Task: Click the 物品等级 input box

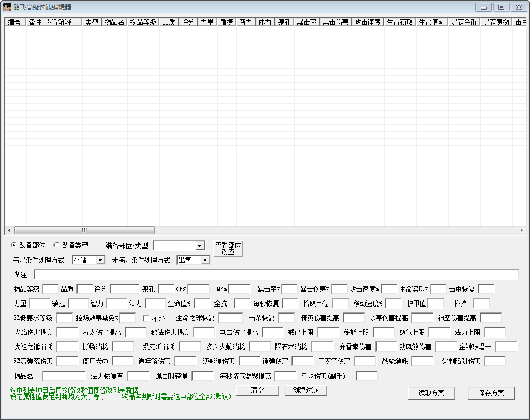Action: (50, 289)
